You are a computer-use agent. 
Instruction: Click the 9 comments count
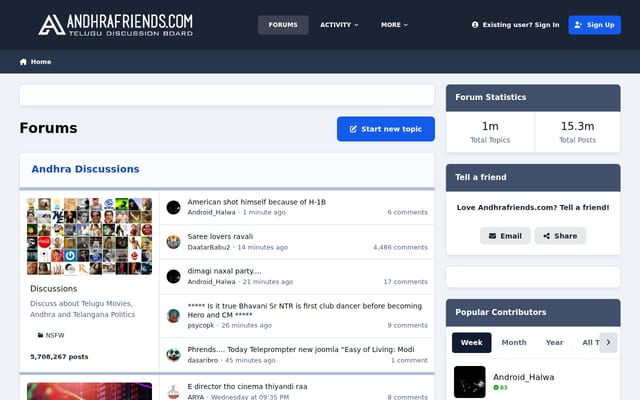407,325
